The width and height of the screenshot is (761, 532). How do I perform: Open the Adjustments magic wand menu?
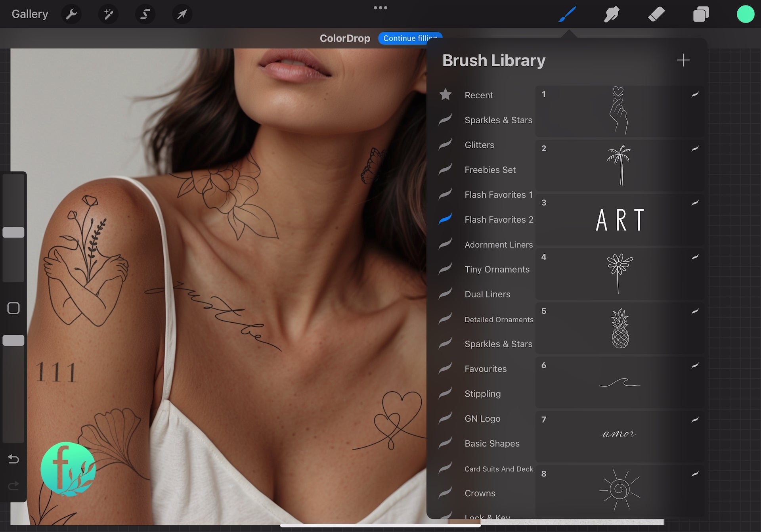108,15
